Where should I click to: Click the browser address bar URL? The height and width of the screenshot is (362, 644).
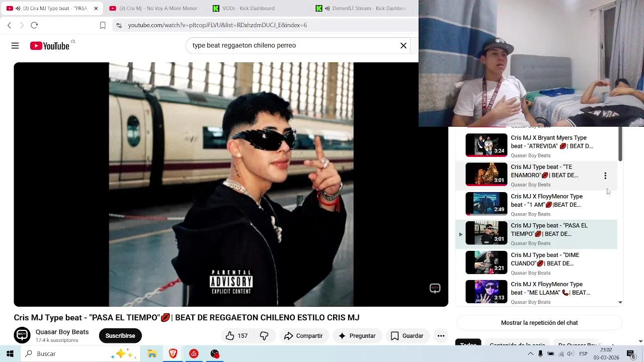click(217, 25)
